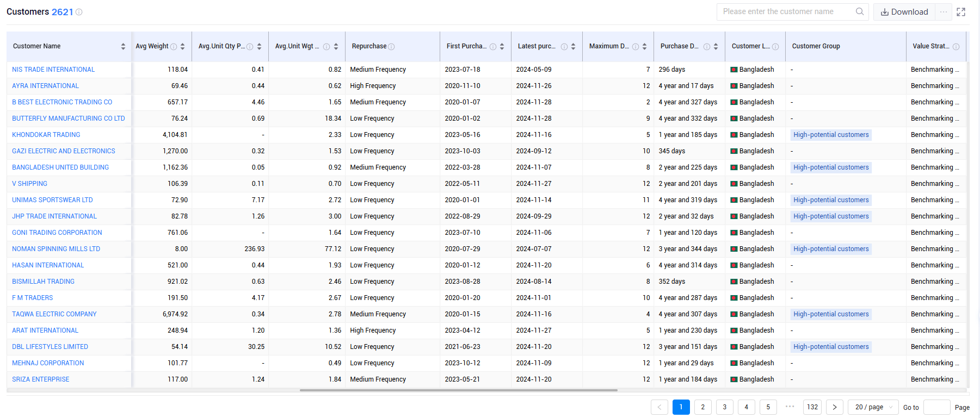980x418 pixels.
Task: Open MEHNAJ CORPORATION customer
Action: coord(48,363)
